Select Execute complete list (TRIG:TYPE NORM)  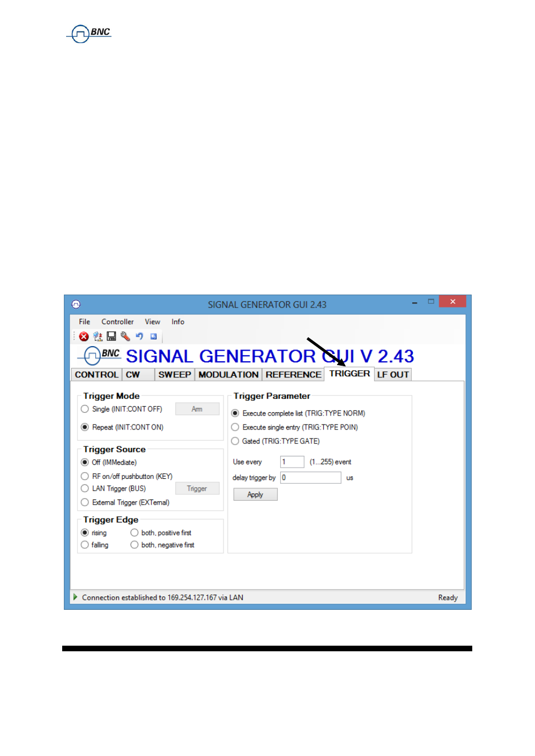pos(298,413)
